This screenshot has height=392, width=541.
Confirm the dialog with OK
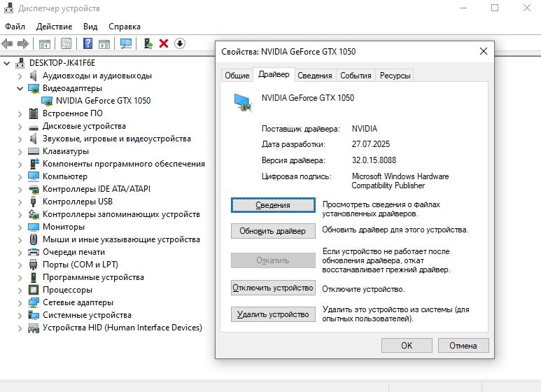[407, 345]
